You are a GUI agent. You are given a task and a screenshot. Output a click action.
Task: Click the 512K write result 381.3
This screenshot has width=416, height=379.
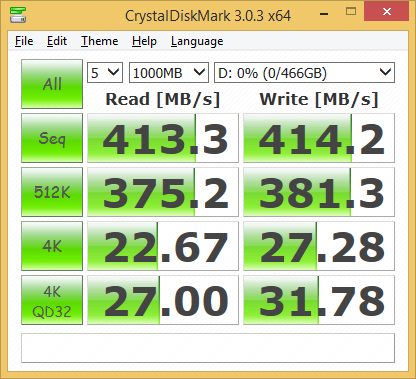click(319, 192)
